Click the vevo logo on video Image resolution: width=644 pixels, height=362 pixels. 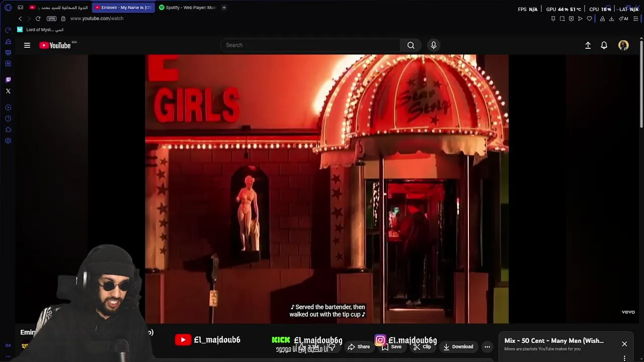point(628,312)
